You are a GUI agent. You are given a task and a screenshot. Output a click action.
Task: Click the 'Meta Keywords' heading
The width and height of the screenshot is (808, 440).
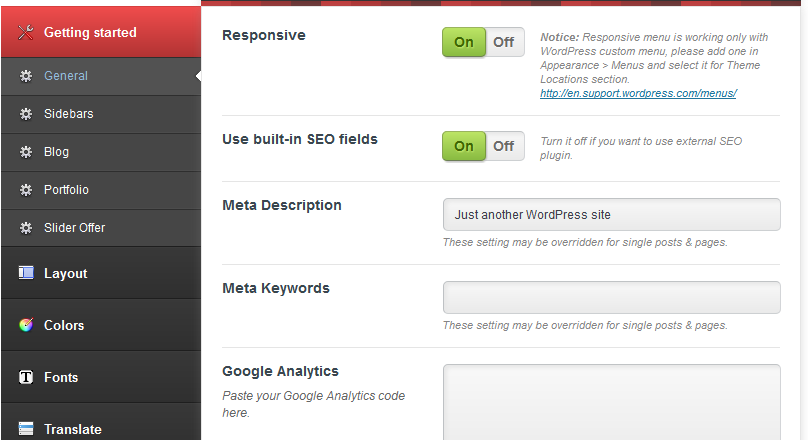pos(276,288)
